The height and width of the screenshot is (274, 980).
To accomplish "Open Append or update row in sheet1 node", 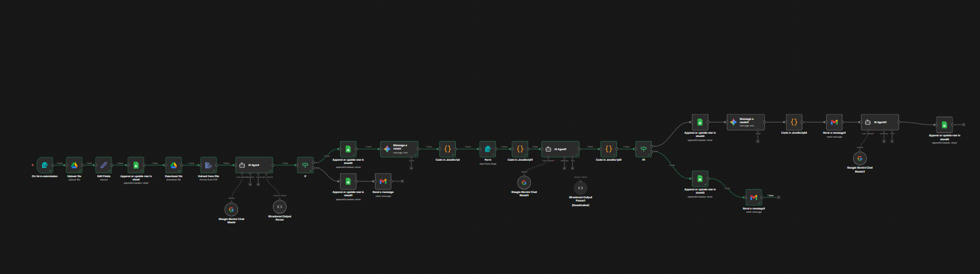I will (x=348, y=181).
